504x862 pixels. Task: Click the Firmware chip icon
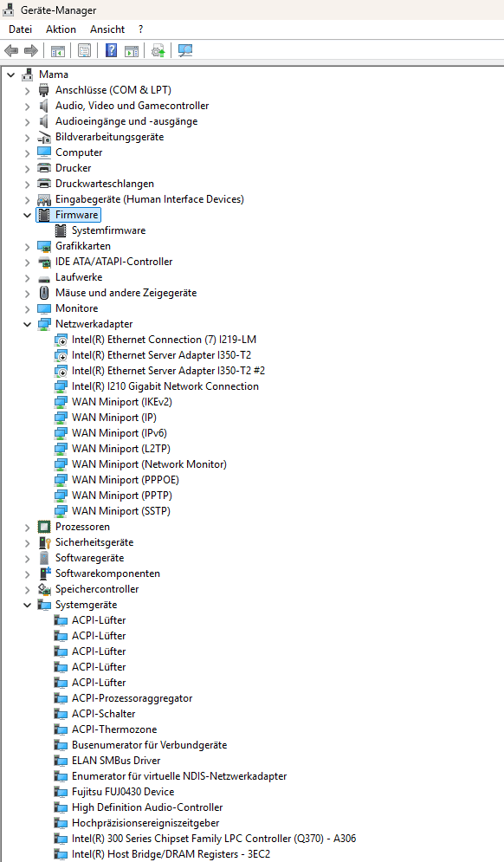tap(44, 215)
